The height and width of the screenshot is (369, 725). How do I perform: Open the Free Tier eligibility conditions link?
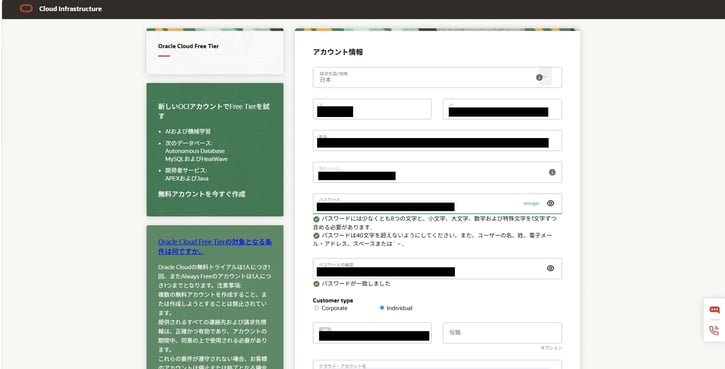click(215, 246)
